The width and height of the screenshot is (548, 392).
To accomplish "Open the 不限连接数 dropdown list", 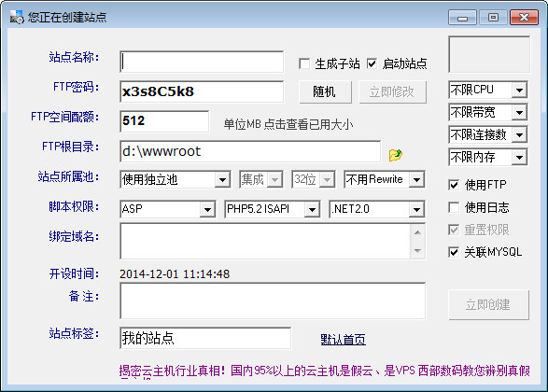I will click(519, 134).
